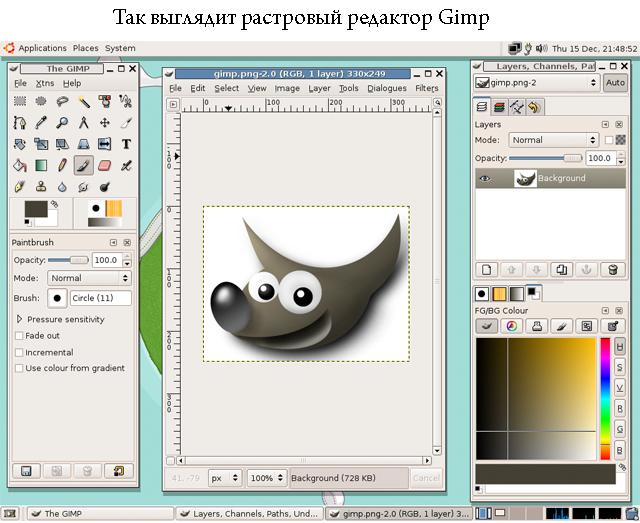Select the Blur/Sharpen droplet tool
This screenshot has height=523, width=640.
pos(62,187)
